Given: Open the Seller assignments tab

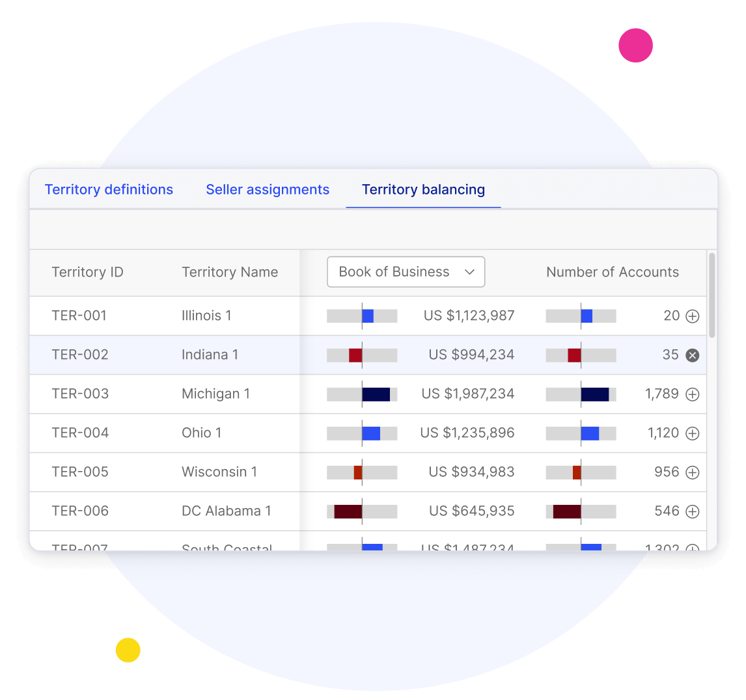Looking at the screenshot, I should coord(268,189).
